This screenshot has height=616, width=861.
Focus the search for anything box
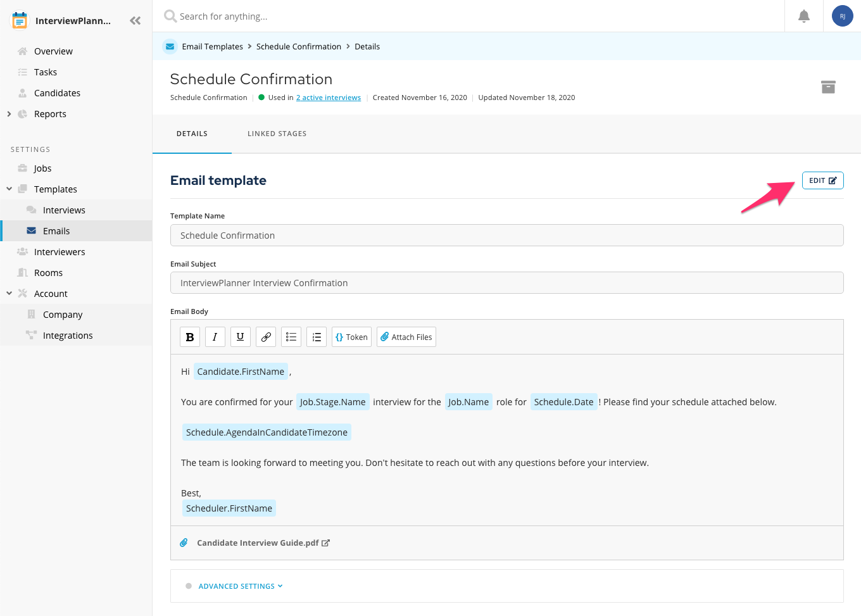coord(468,16)
